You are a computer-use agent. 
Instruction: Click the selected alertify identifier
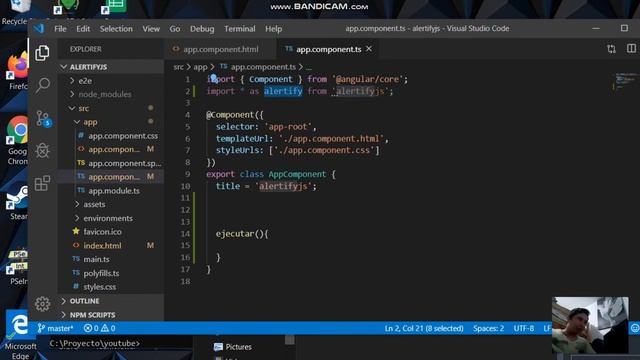[x=283, y=91]
